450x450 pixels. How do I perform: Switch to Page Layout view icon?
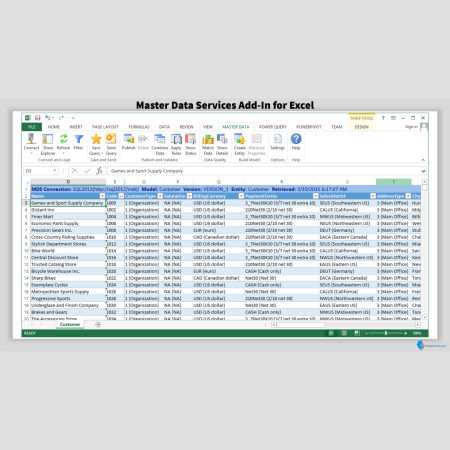click(344, 333)
